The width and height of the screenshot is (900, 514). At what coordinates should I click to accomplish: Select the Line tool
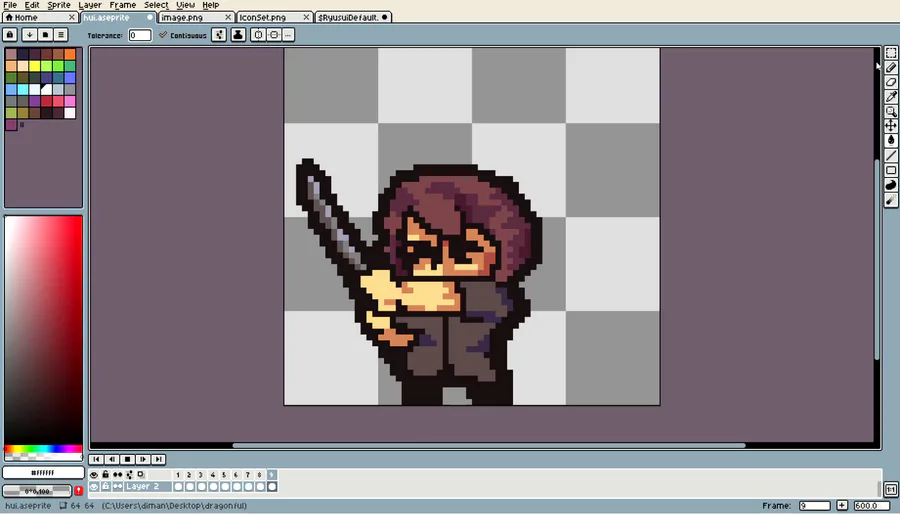click(891, 156)
